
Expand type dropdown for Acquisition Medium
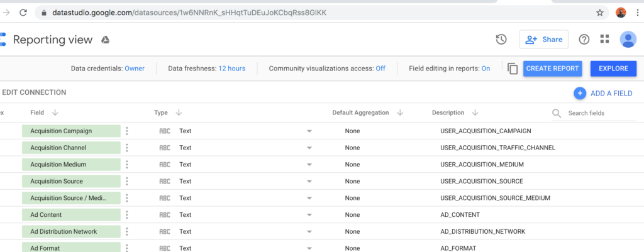309,165
